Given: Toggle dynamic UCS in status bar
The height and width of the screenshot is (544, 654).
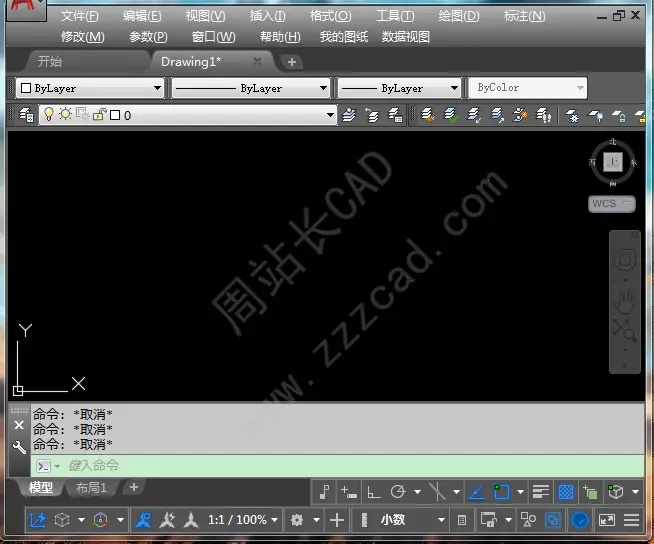Looking at the screenshot, I should pos(38,520).
